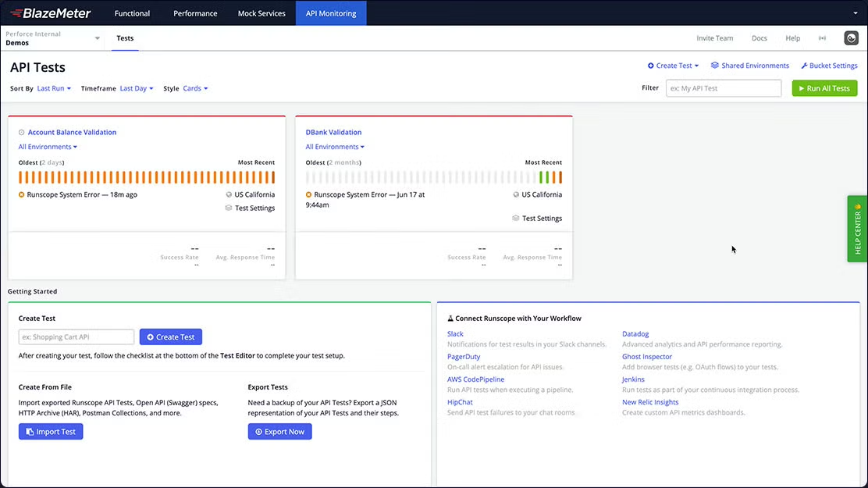The height and width of the screenshot is (488, 868).
Task: Click the blue Create Test button
Action: point(170,337)
